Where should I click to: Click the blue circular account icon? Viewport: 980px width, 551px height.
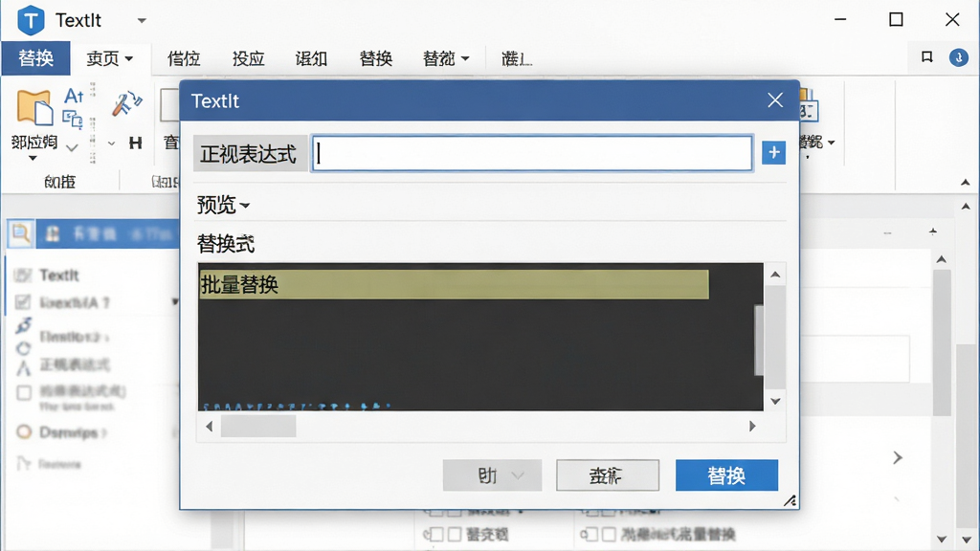click(x=959, y=57)
